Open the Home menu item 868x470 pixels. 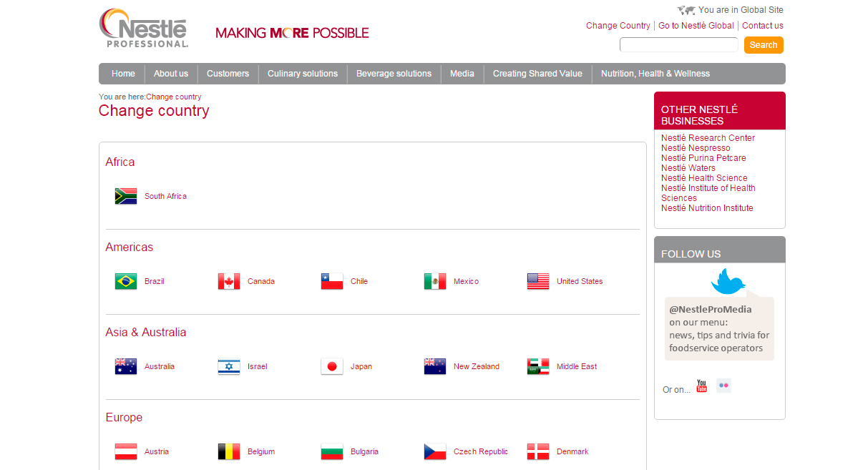point(123,74)
